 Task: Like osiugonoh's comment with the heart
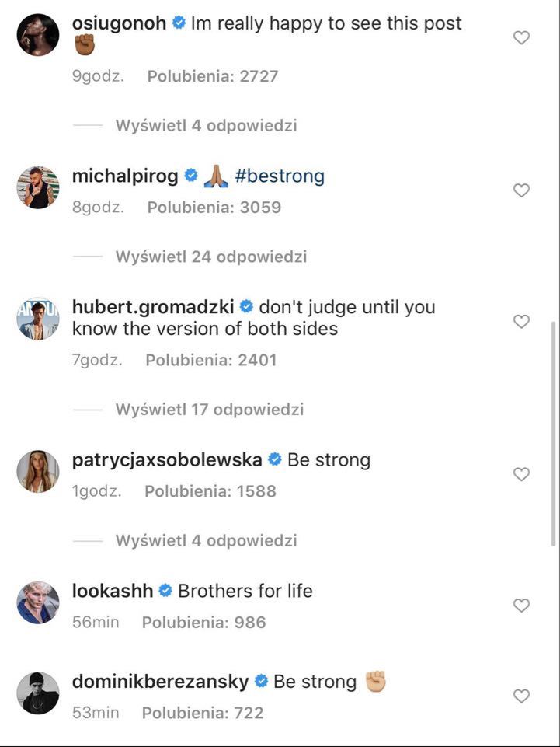(522, 37)
